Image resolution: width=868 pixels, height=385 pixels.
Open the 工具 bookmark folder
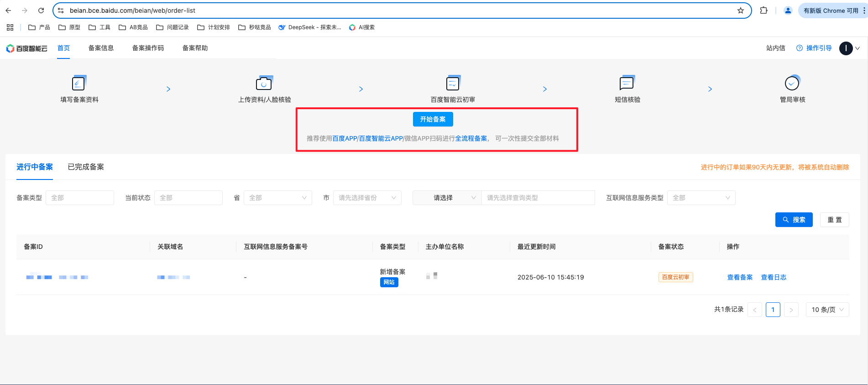(x=99, y=27)
